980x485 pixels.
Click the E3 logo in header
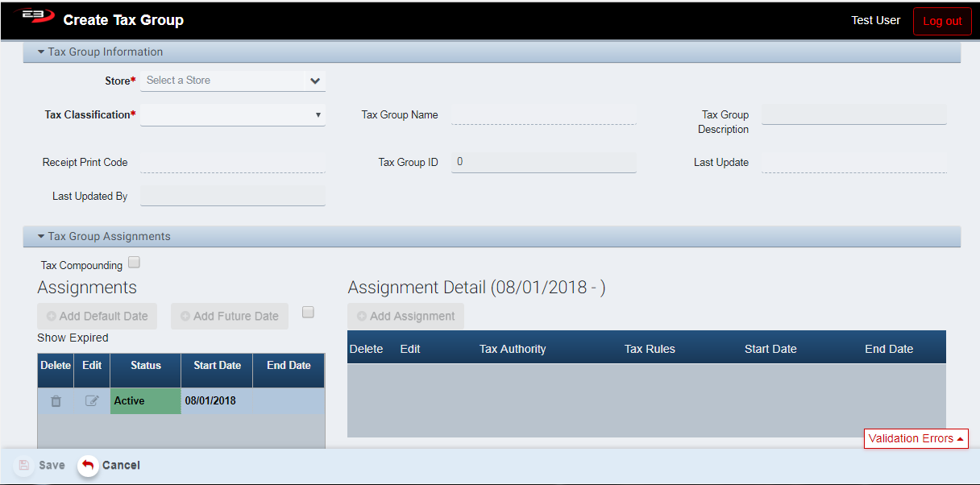pos(32,18)
